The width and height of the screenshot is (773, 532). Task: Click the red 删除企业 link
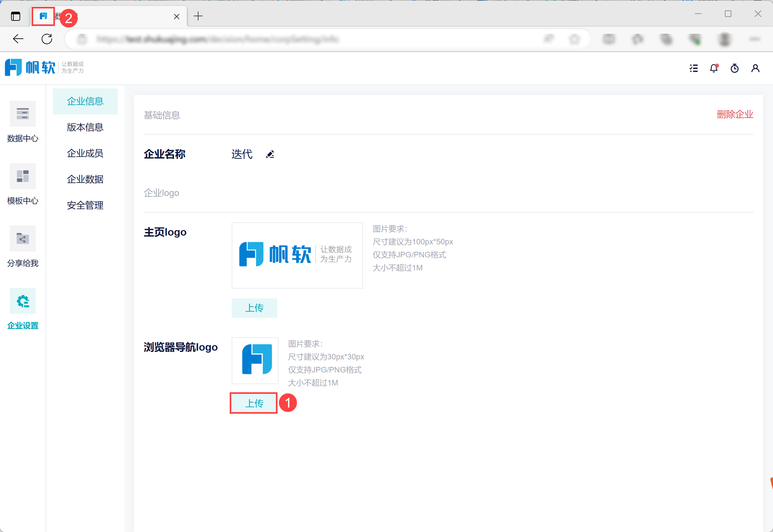735,114
